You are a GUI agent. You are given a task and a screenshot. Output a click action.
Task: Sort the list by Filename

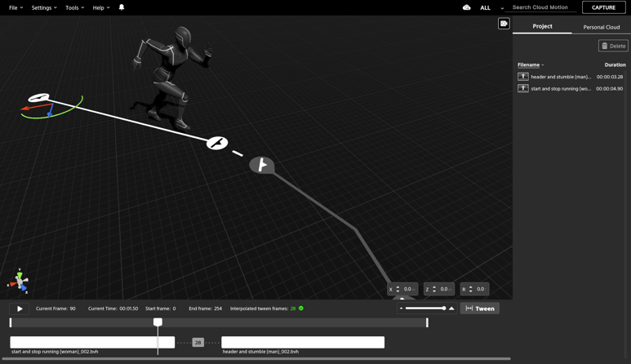(531, 64)
